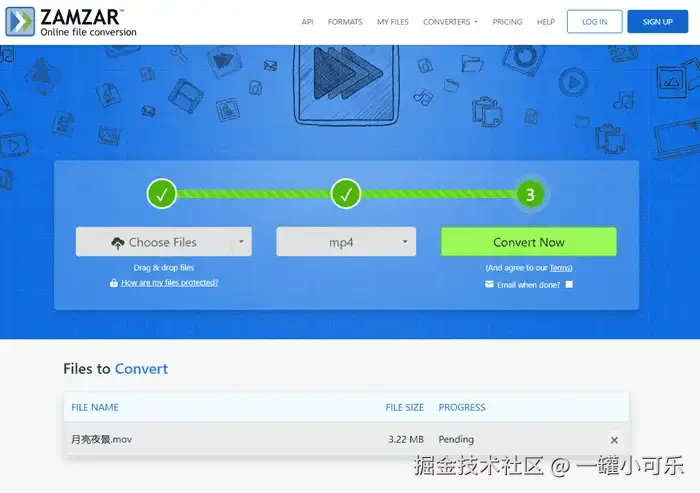Click the Choose Files button
This screenshot has height=493, width=700.
pos(163,242)
